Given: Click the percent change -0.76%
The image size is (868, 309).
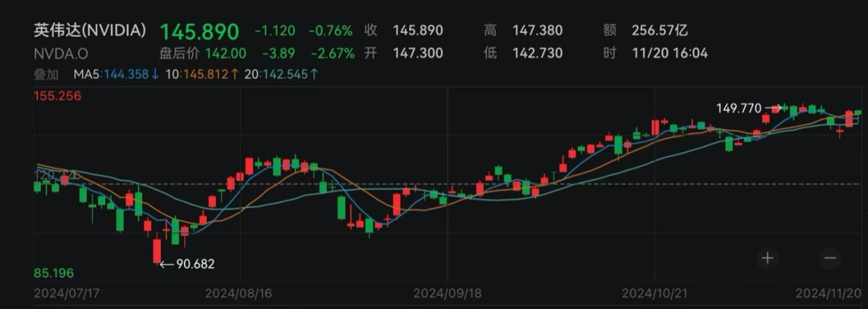Looking at the screenshot, I should coord(330,30).
